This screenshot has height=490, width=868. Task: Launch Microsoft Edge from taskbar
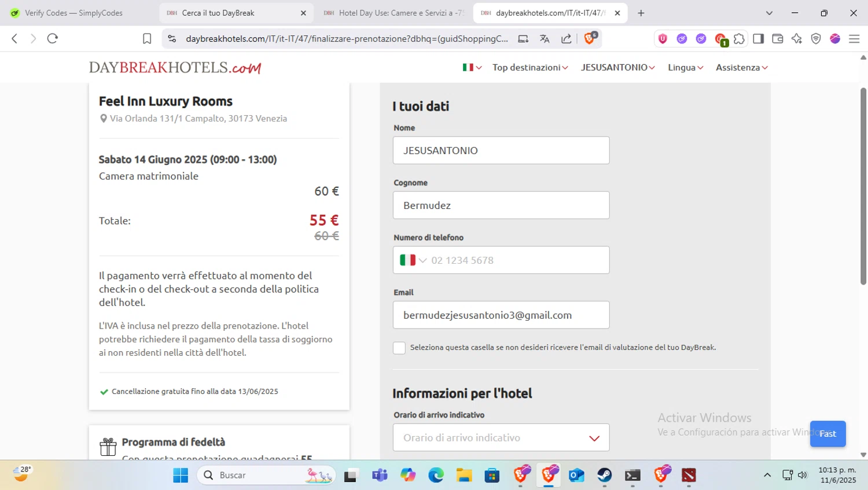[436, 476]
